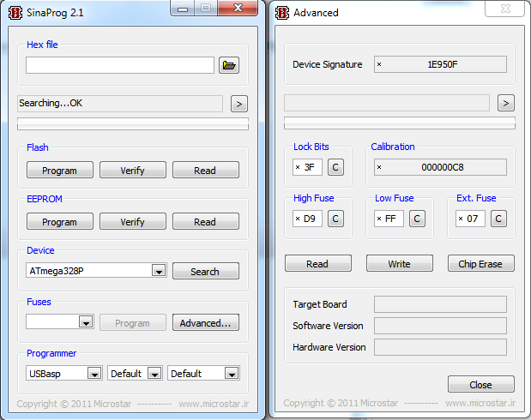
Task: Click the C button next to Ext. Fuse
Action: [498, 219]
